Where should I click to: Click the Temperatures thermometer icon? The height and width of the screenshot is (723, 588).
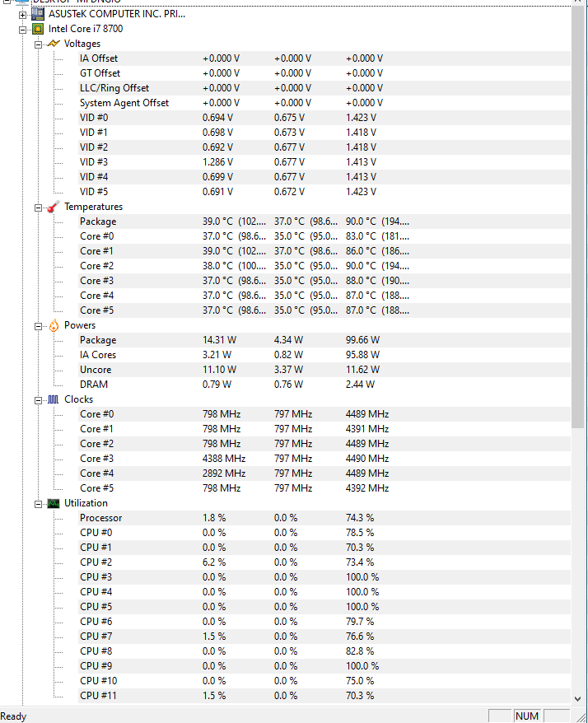coord(54,207)
